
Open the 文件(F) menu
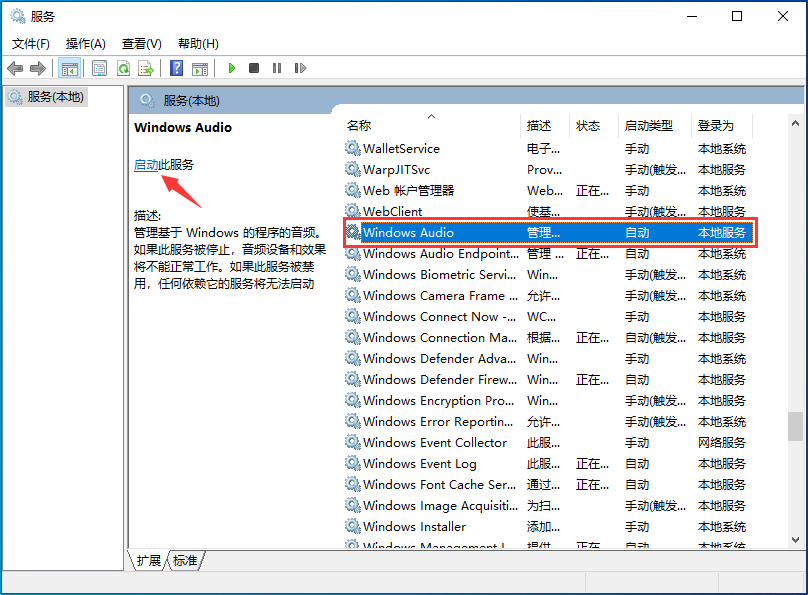(31, 44)
